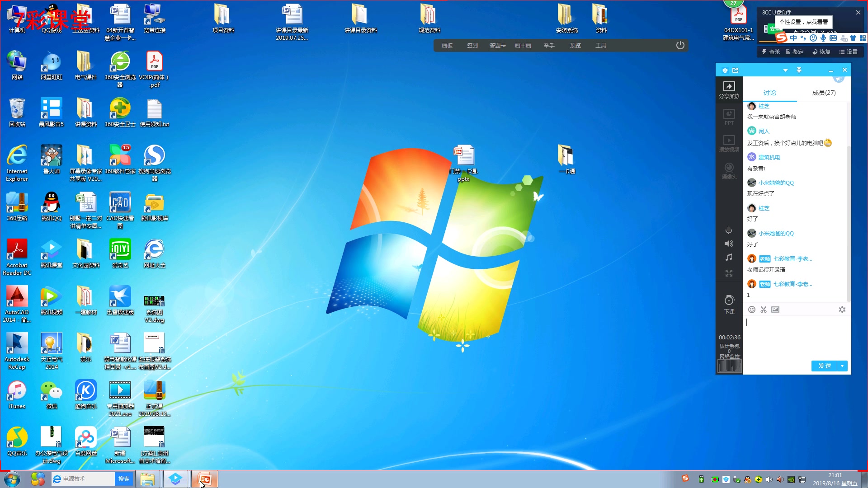Open the clock showing 21:01 in tray
The height and width of the screenshot is (488, 868).
835,479
